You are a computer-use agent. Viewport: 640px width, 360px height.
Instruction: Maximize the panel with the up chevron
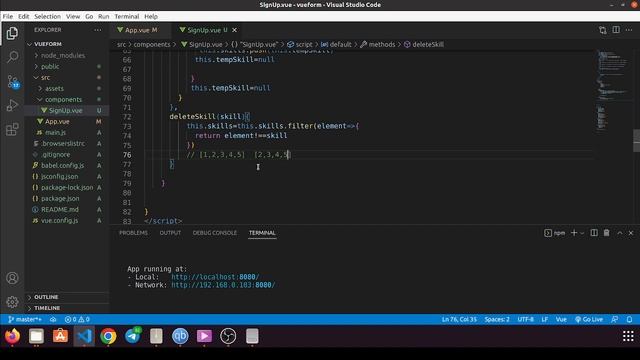(620, 233)
